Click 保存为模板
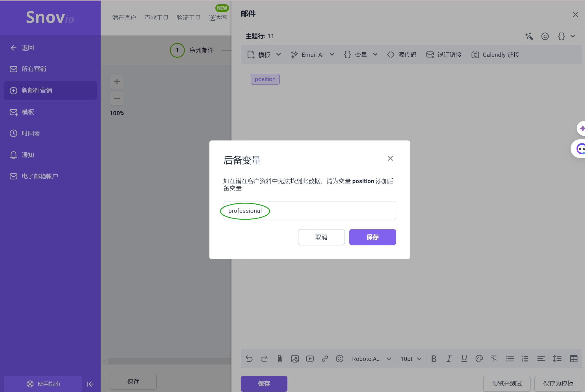Image resolution: width=585 pixels, height=392 pixels. click(x=558, y=384)
